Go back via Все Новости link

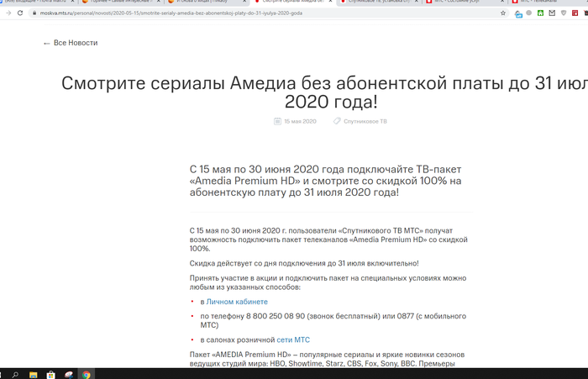(x=76, y=43)
